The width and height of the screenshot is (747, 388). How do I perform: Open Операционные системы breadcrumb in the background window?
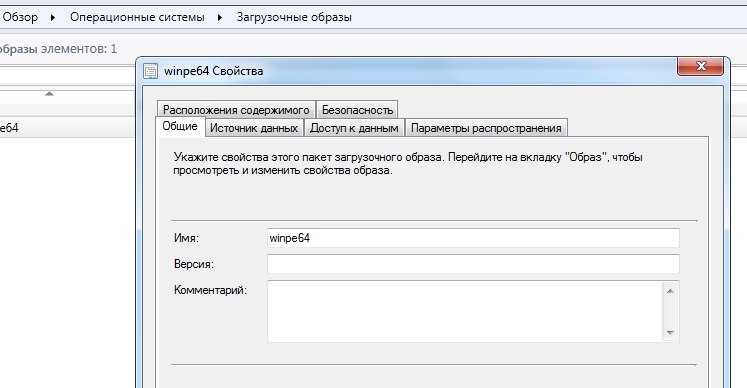(137, 17)
